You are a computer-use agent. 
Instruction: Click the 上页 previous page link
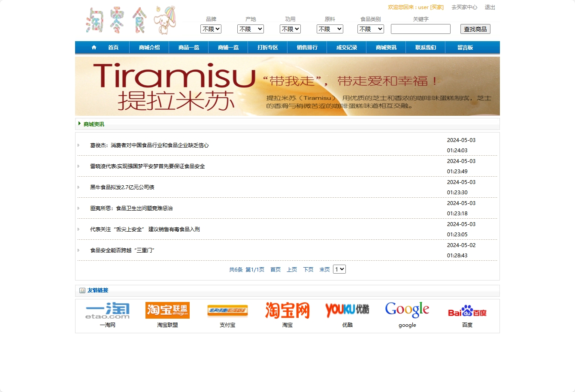click(x=292, y=270)
